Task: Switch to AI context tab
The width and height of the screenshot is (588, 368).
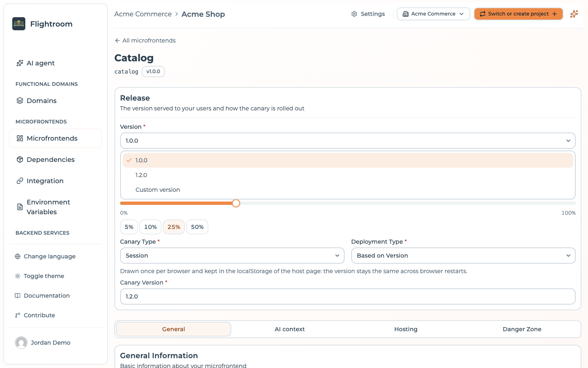Action: (x=290, y=329)
